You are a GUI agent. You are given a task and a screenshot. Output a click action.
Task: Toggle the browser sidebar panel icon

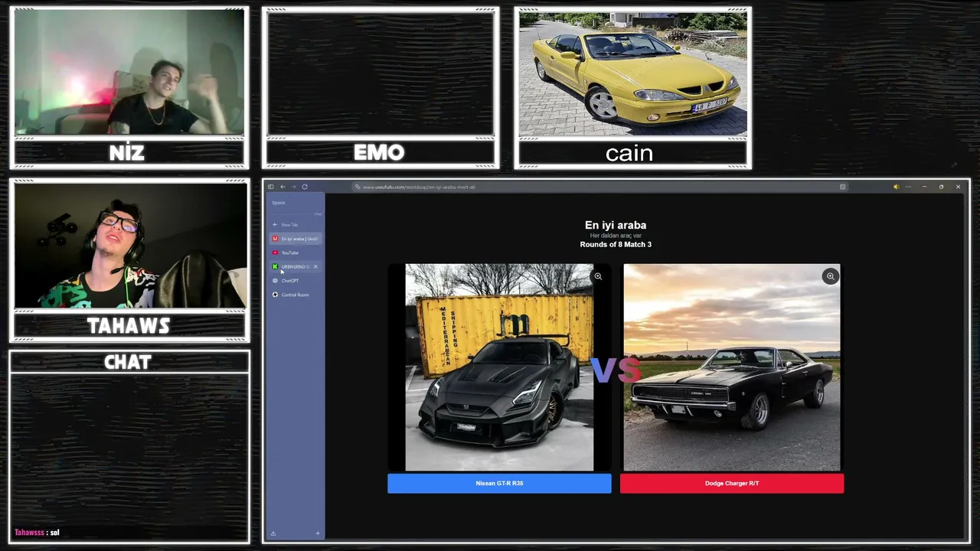270,187
